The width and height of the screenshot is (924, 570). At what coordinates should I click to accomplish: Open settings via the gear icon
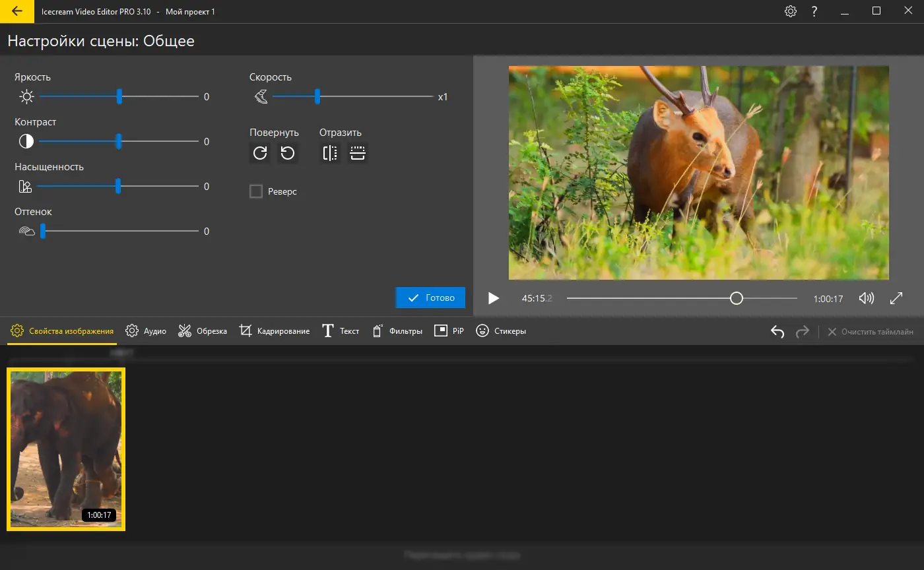790,11
